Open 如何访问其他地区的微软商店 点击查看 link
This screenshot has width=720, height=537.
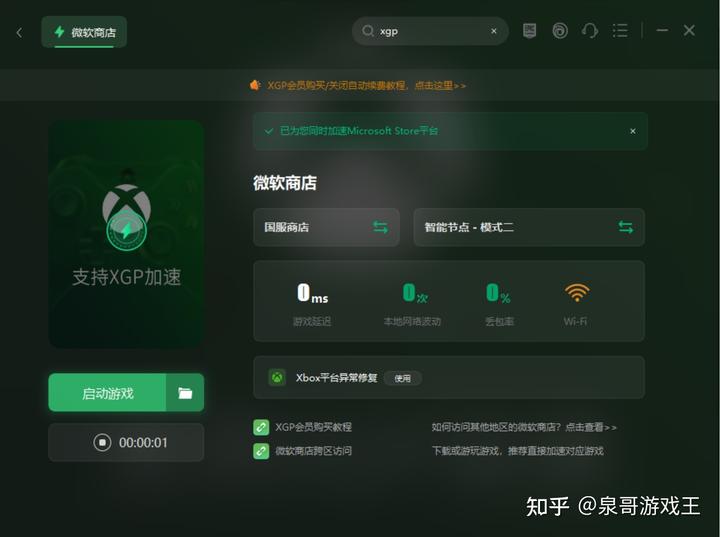click(x=524, y=427)
